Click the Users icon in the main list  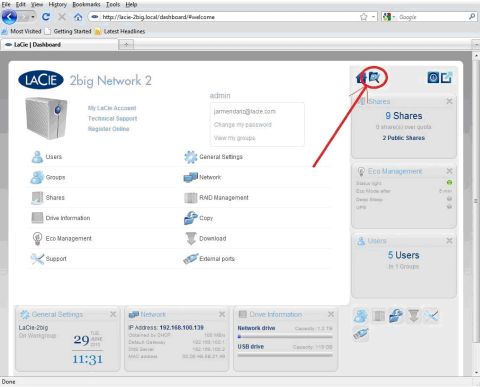pyautogui.click(x=37, y=157)
